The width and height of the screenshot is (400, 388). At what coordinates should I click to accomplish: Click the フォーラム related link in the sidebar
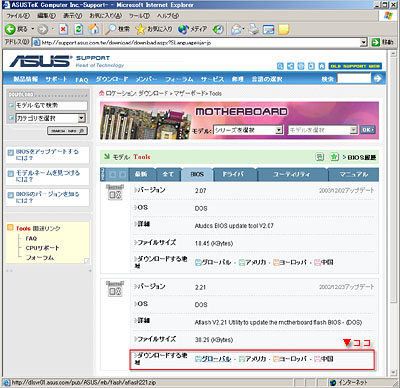pos(40,258)
